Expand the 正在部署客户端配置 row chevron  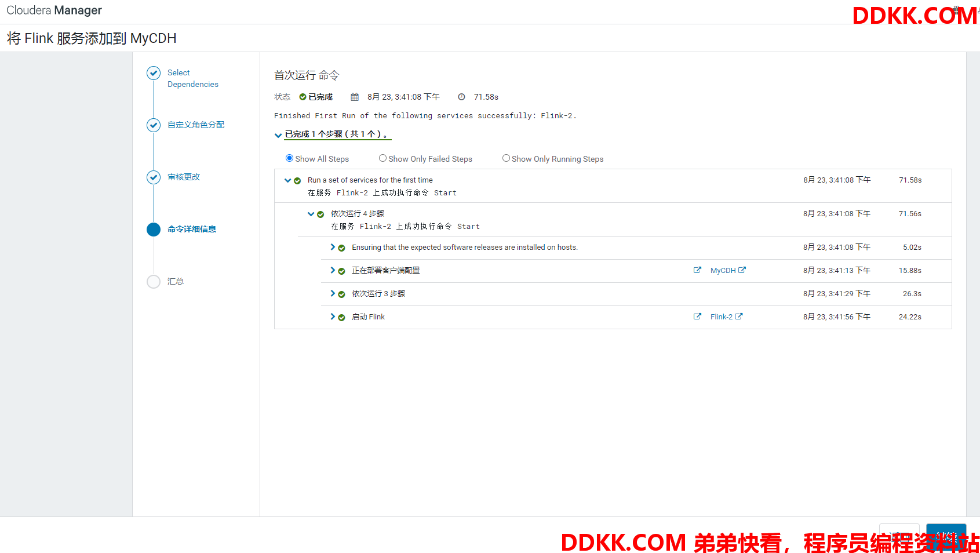coord(333,270)
